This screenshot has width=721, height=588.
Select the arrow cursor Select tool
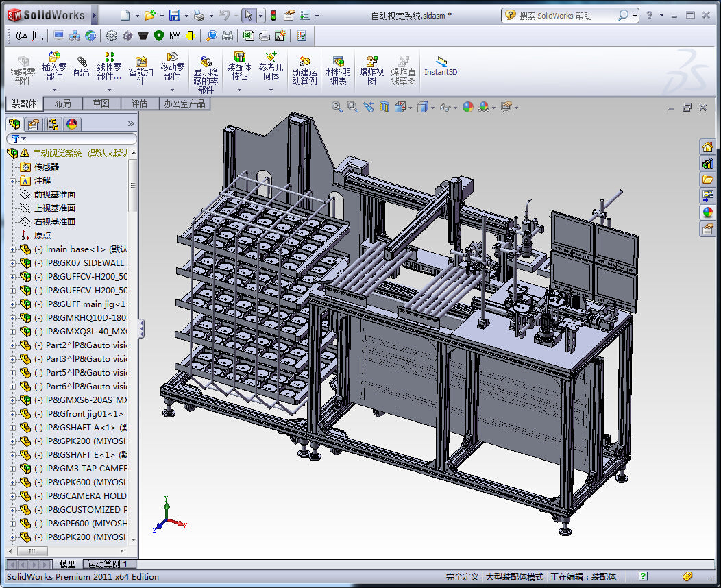point(248,15)
